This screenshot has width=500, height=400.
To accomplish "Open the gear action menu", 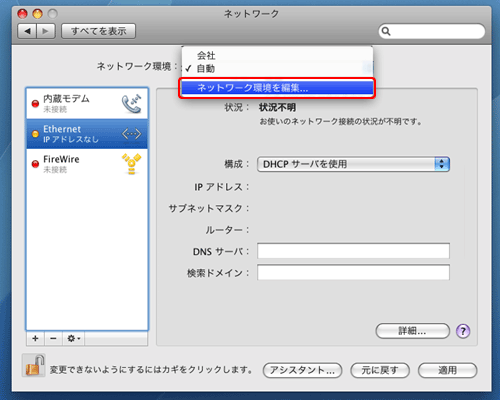I will [73, 339].
